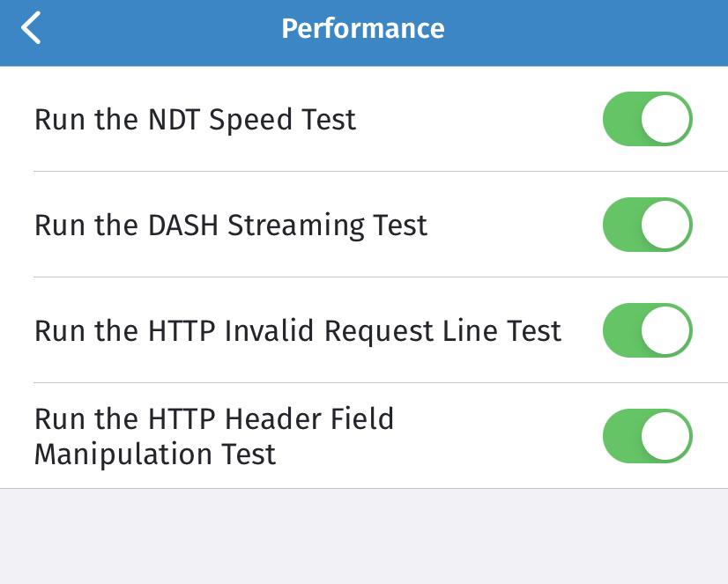Screen dimensions: 728x584
Task: Select the Run the NDT Speed Test row
Action: point(195,119)
